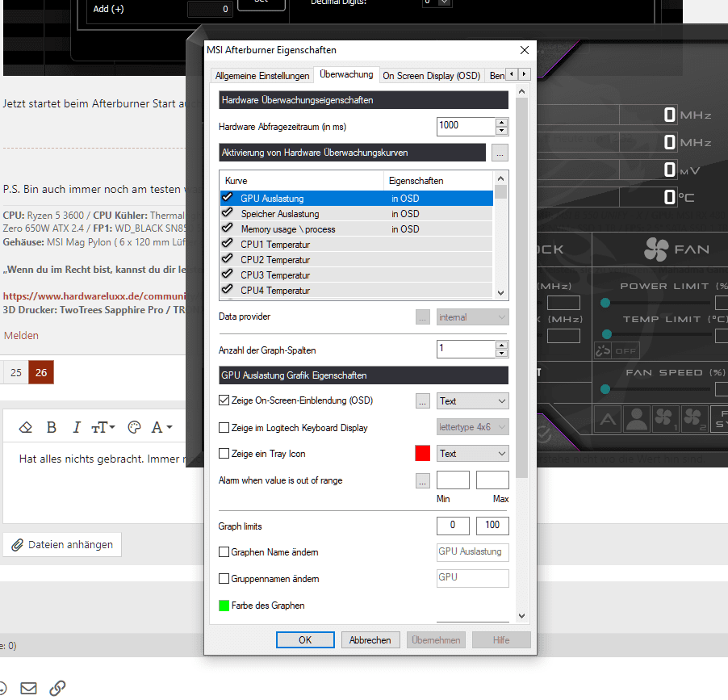Close the MSI Afterburner Eigenschaften dialog
Image resolution: width=728 pixels, height=700 pixels.
click(525, 50)
